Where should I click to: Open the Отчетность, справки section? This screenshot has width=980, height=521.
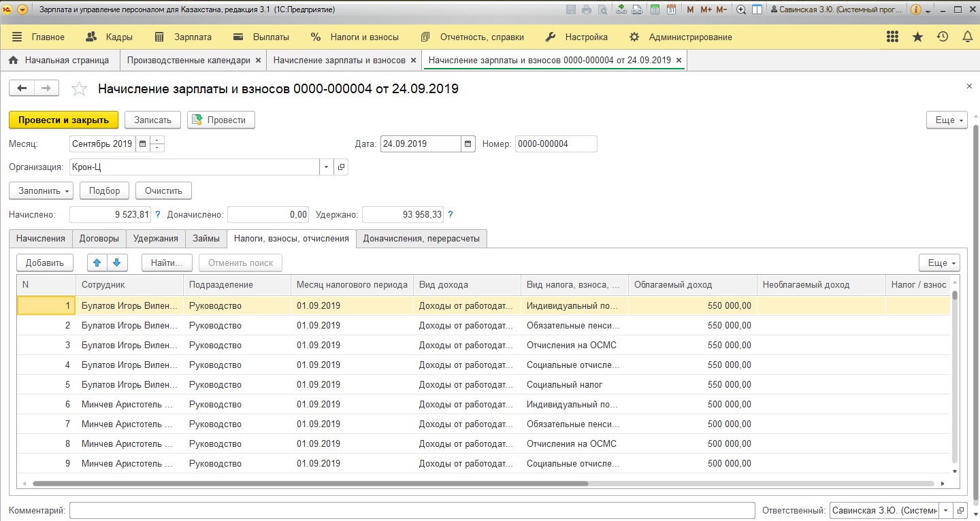pyautogui.click(x=472, y=37)
